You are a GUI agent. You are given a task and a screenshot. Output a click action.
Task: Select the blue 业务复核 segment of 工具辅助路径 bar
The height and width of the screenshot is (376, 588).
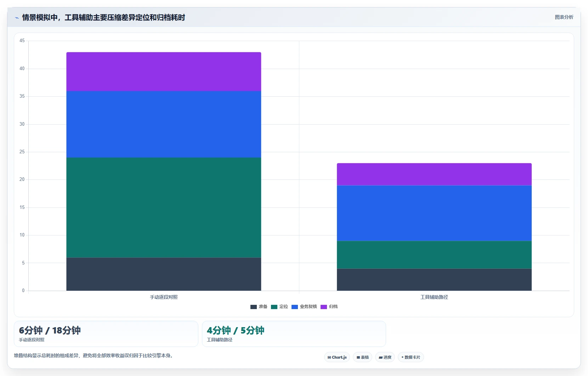[434, 213]
